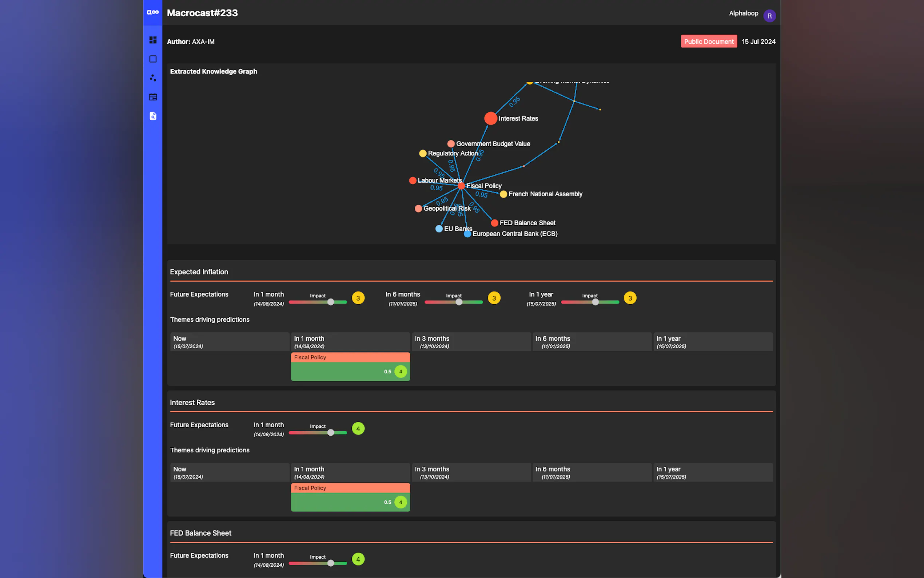Click Interest Rates 1 month impact slider handle

click(x=331, y=432)
